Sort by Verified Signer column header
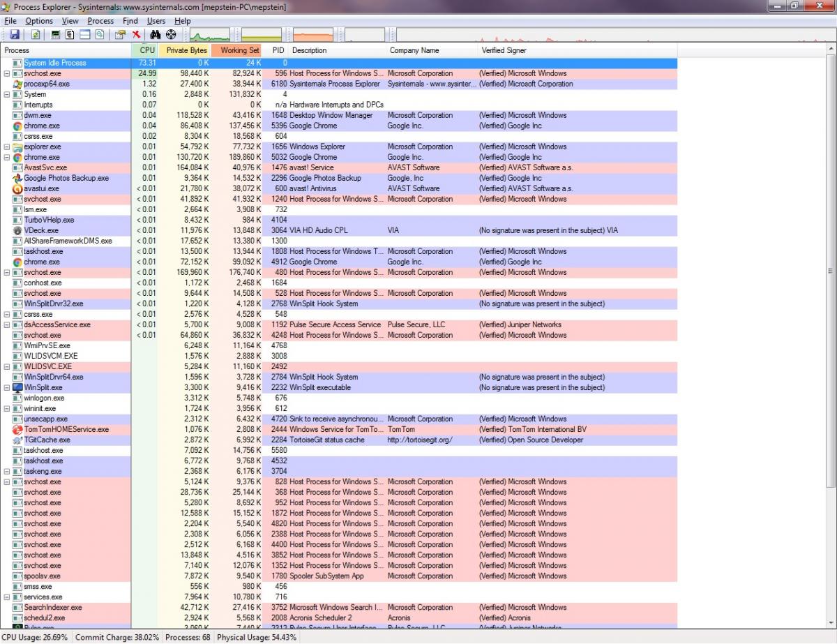 (577, 50)
